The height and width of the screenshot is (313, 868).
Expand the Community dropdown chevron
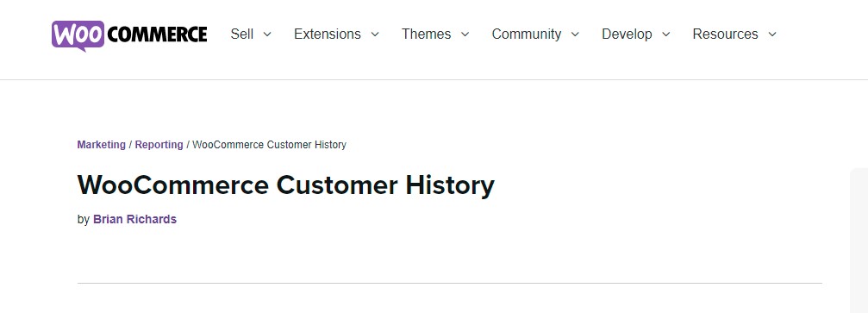tap(575, 34)
